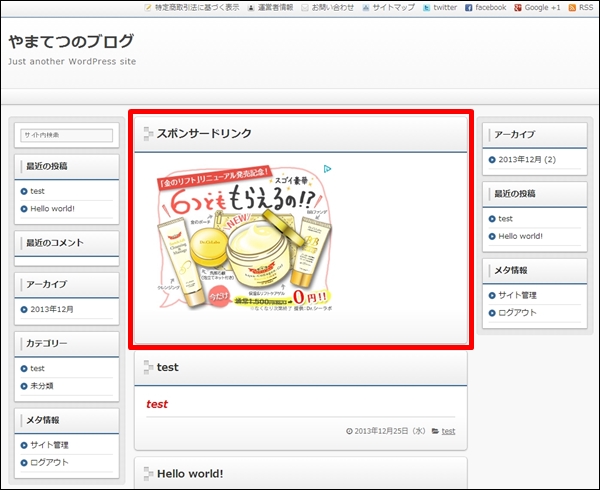
Task: Open Hello world! under left 最近の投稿
Action: 52,208
